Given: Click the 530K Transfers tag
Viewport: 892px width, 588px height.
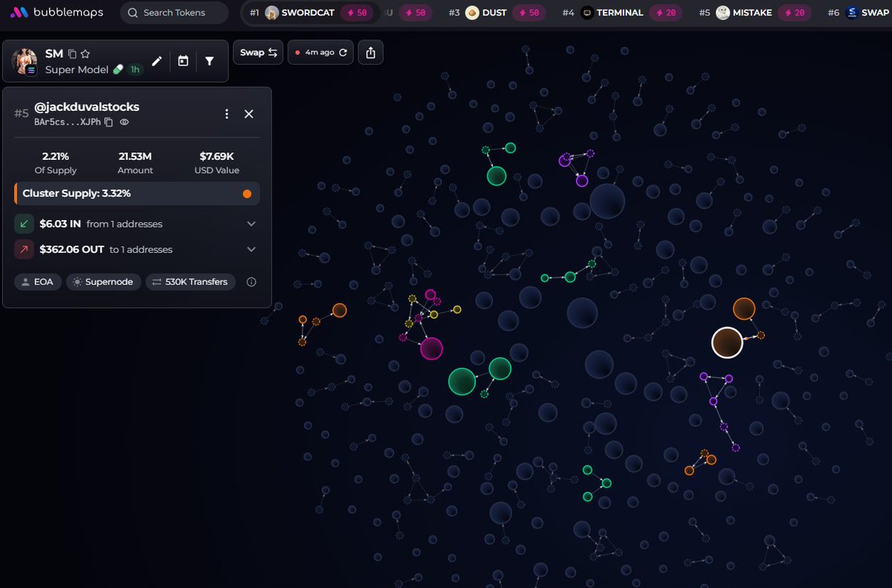Looking at the screenshot, I should pos(191,282).
